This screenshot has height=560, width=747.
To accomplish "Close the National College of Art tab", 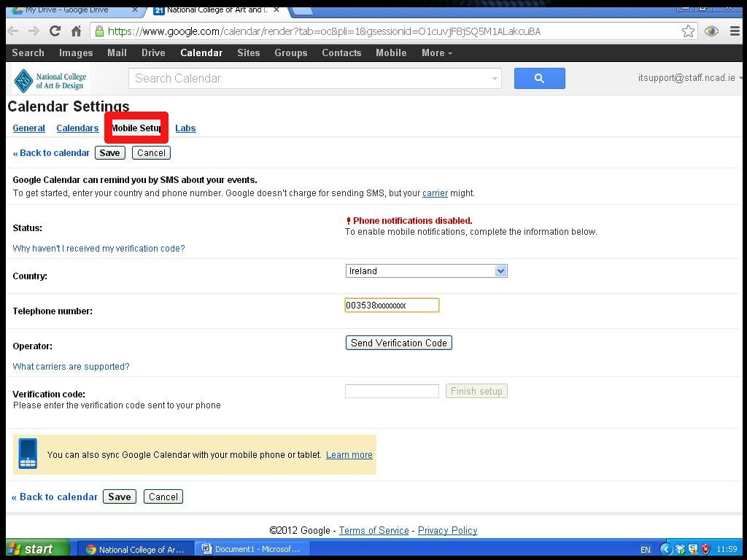I will (276, 9).
